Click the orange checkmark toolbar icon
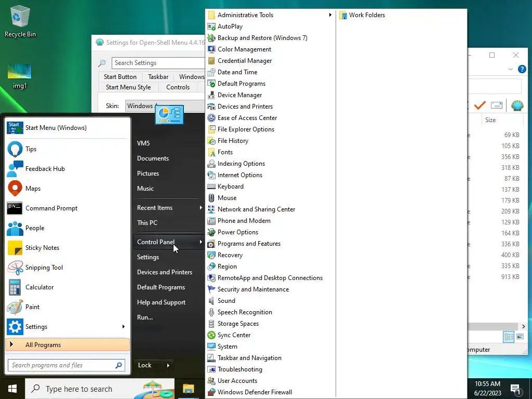Viewport: 532px width, 399px height. [x=480, y=105]
